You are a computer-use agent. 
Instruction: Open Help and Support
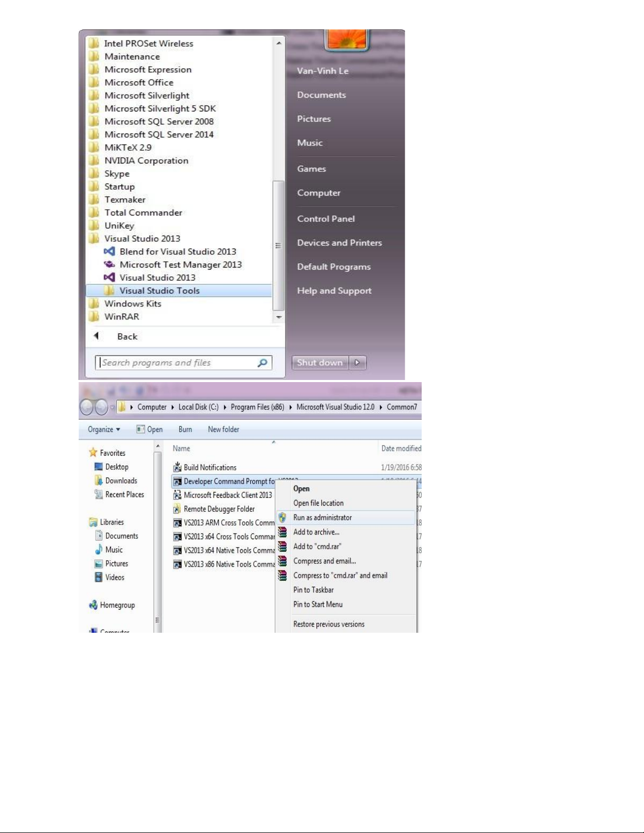[x=334, y=291]
